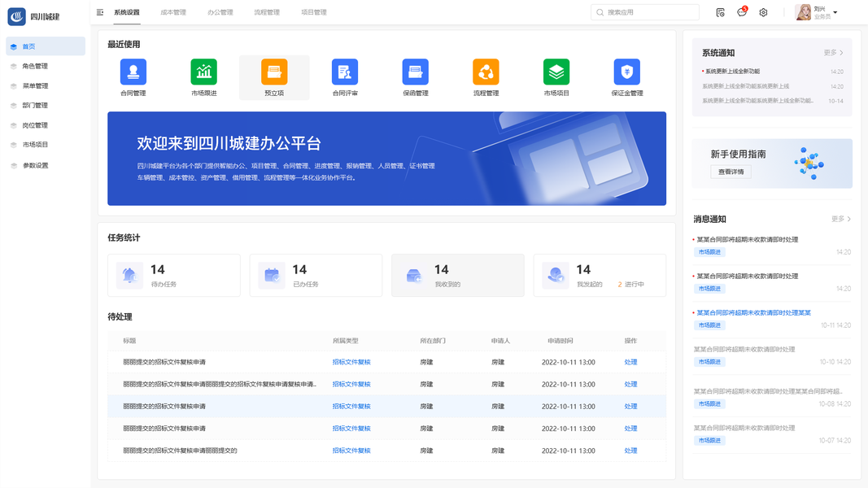Click the search applications input field
The width and height of the screenshot is (868, 488).
645,12
